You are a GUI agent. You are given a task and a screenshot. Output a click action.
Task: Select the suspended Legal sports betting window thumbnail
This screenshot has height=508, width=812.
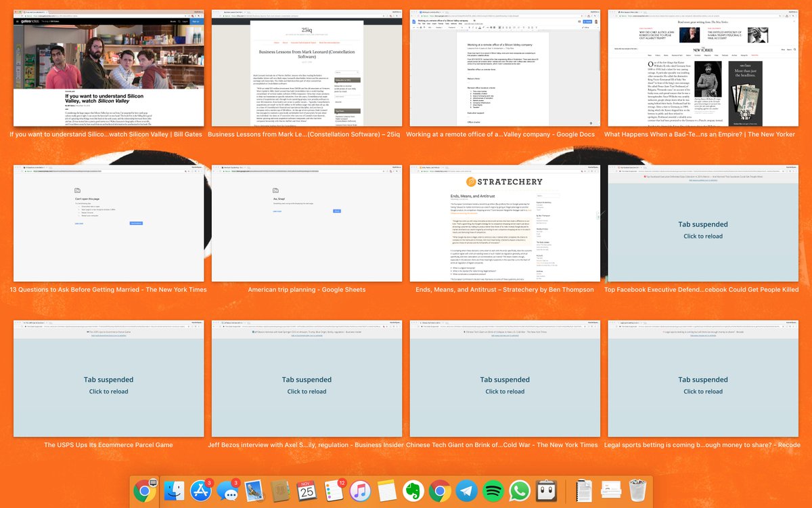(703, 379)
